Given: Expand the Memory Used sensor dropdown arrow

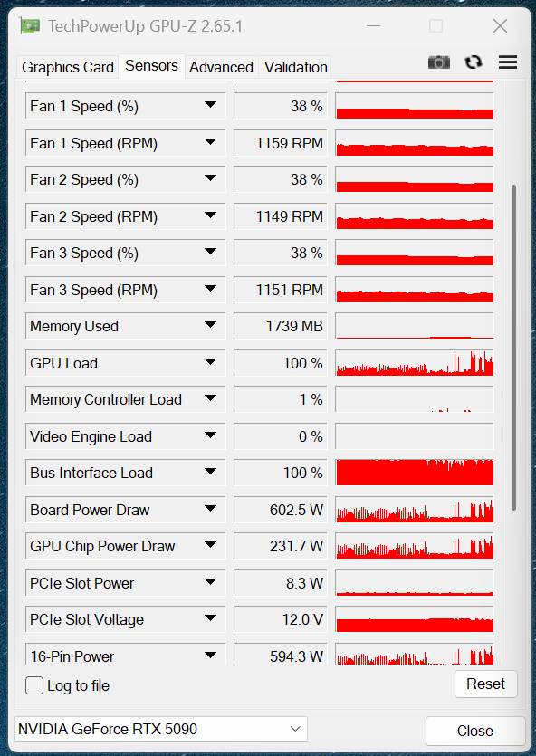Looking at the screenshot, I should 210,325.
